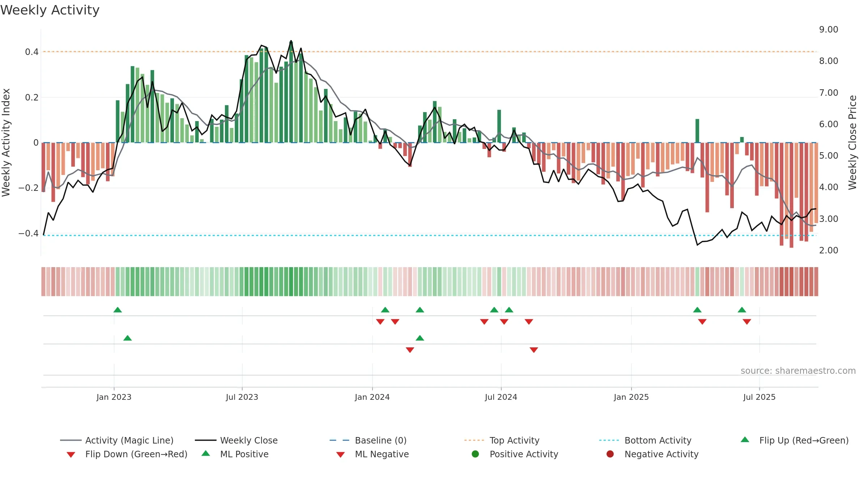Click the first Flip Up triangle near Jan 2023
This screenshot has height=488, width=868.
[118, 310]
